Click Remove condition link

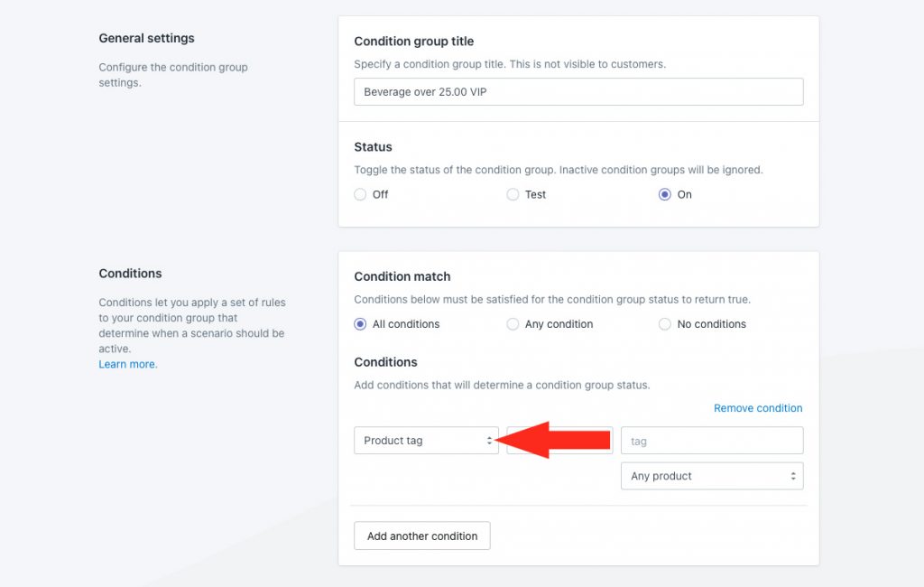758,408
